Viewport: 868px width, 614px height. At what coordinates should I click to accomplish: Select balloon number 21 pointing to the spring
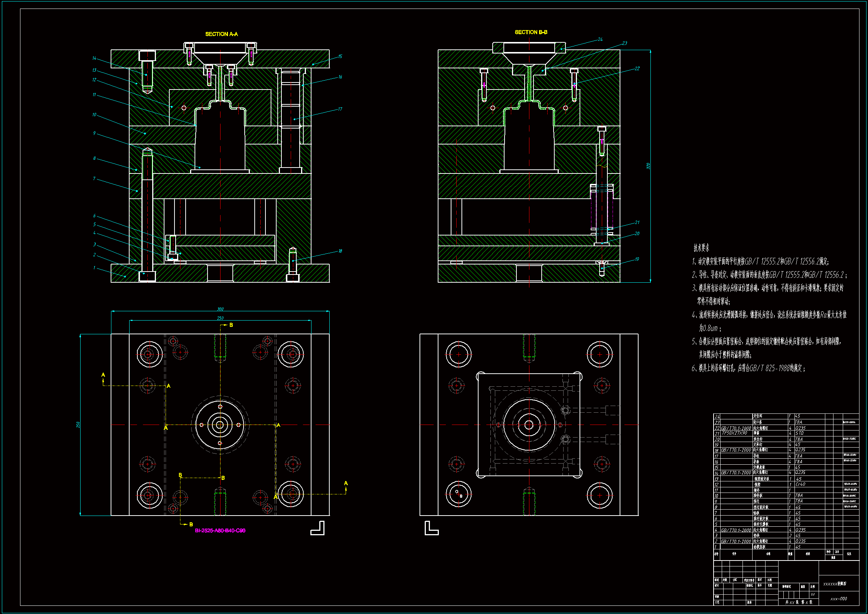(x=637, y=222)
